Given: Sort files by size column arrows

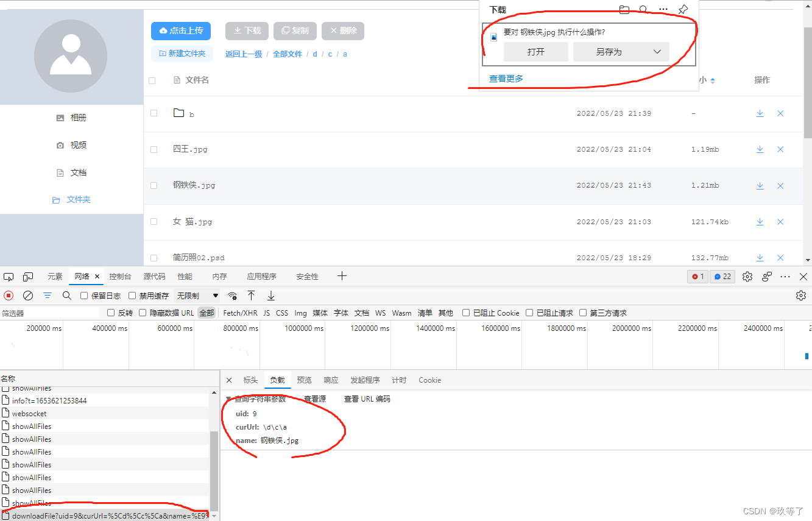Looking at the screenshot, I should click(713, 80).
